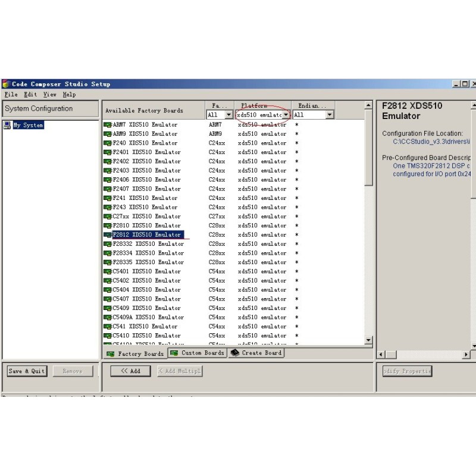Click the Remove button
Screen dimensions: 476x476
pyautogui.click(x=73, y=371)
